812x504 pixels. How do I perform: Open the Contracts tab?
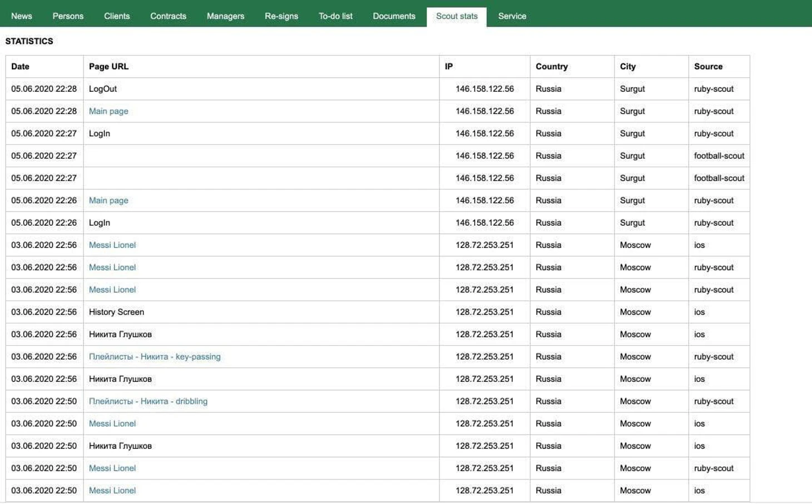coord(168,16)
